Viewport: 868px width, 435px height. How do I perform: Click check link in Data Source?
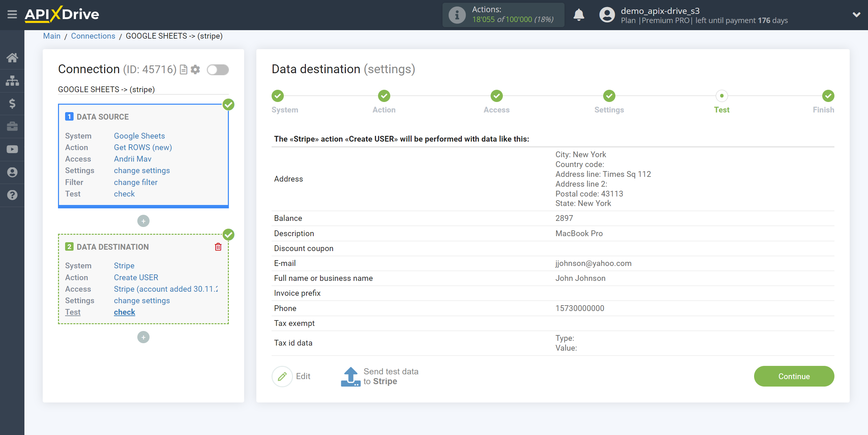click(x=124, y=194)
